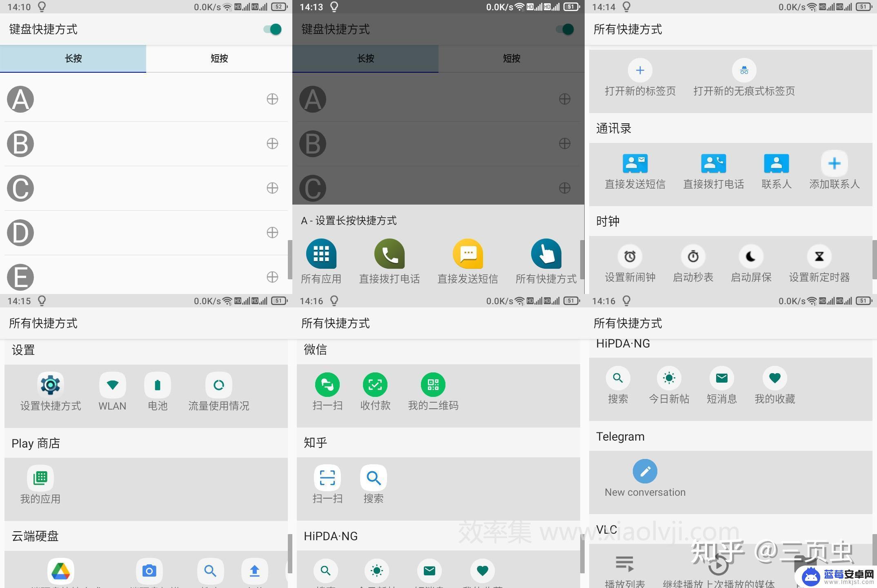Click the 云端硬盘 section heading
Image resolution: width=877 pixels, height=588 pixels.
coord(35,536)
